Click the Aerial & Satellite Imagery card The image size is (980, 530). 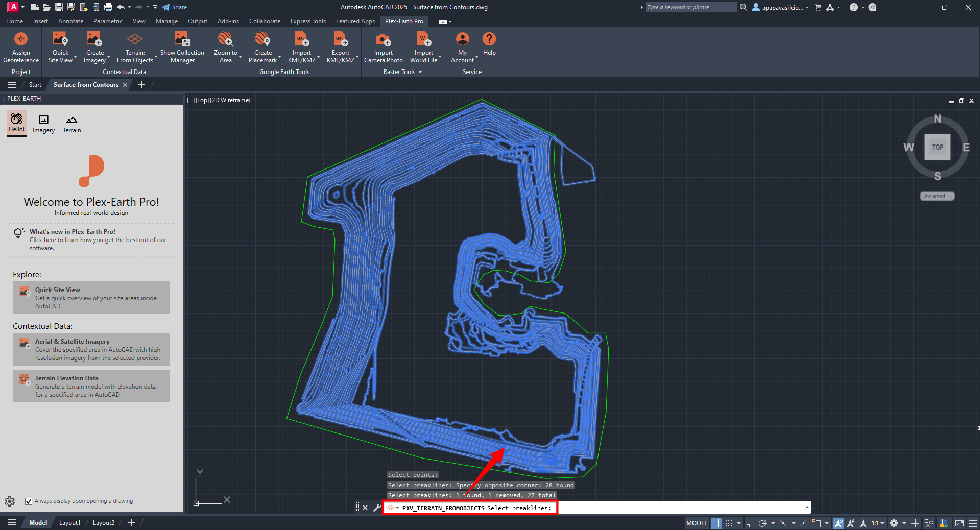click(x=91, y=350)
